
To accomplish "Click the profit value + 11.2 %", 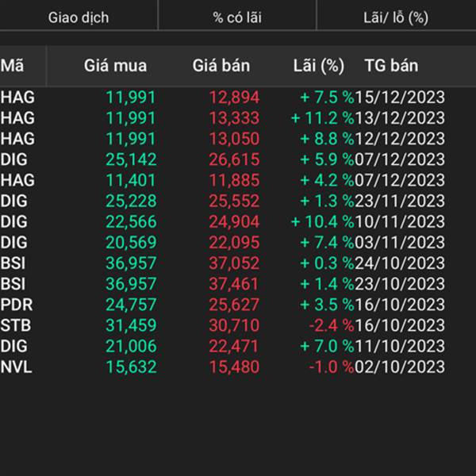I will (x=322, y=118).
